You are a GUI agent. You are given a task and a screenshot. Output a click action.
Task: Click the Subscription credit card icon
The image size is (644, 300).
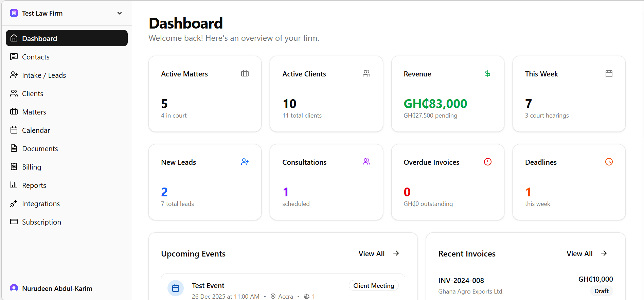coord(14,222)
